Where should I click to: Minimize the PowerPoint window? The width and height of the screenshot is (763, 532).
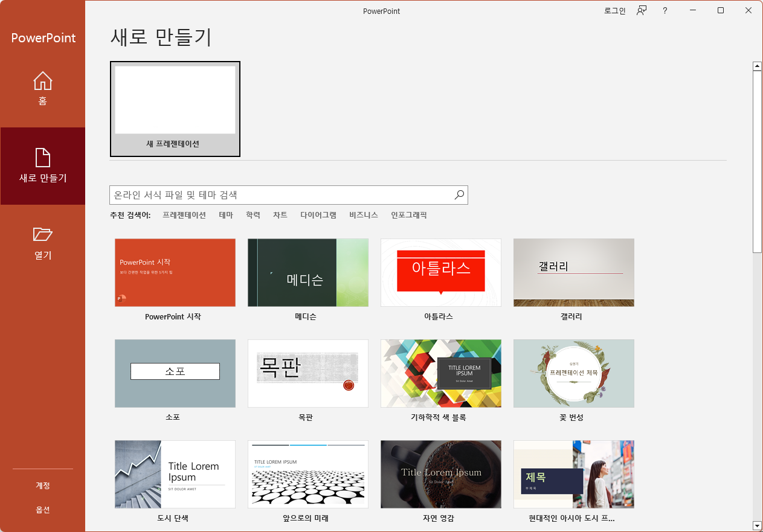(x=692, y=11)
